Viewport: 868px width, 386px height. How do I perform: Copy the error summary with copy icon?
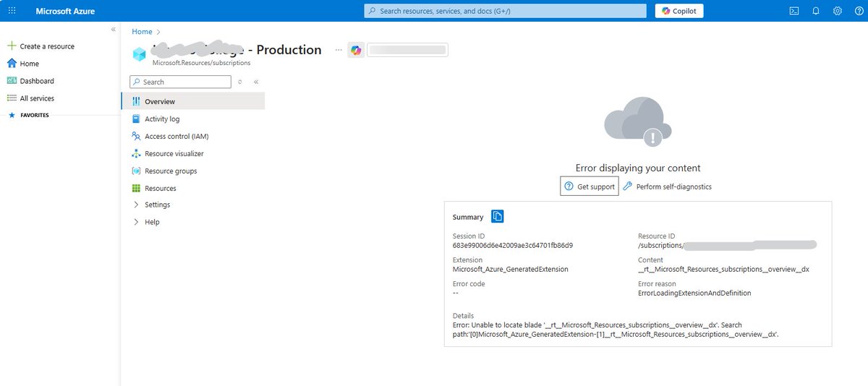coord(498,216)
